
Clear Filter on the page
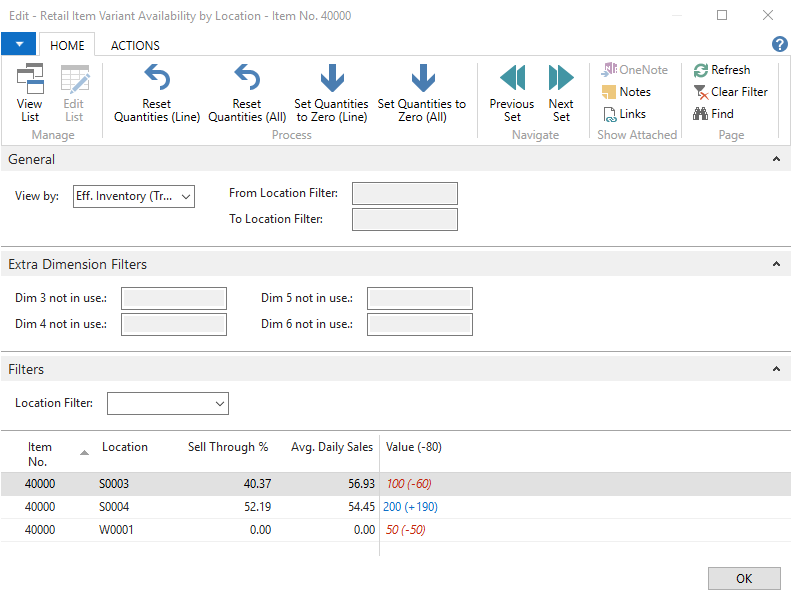730,92
